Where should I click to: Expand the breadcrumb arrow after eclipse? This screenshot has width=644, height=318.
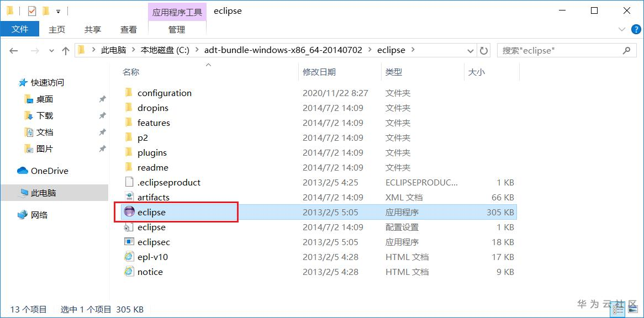(x=413, y=50)
